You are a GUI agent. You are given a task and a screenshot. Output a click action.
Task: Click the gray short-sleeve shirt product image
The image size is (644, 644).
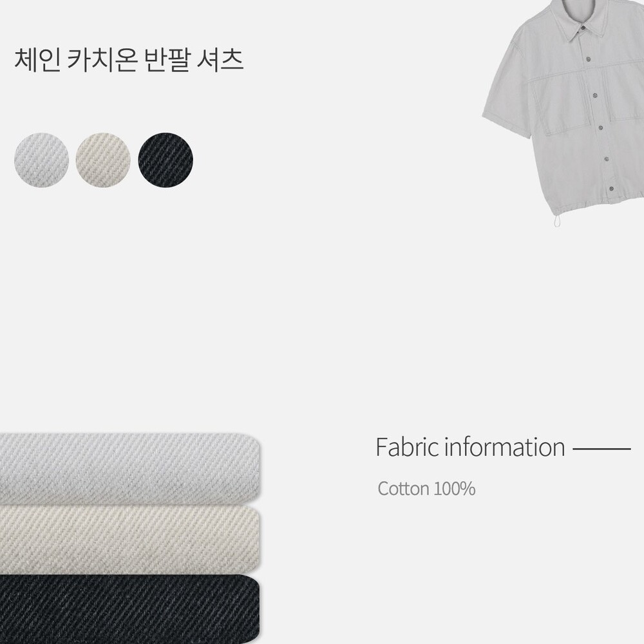[x=563, y=113]
